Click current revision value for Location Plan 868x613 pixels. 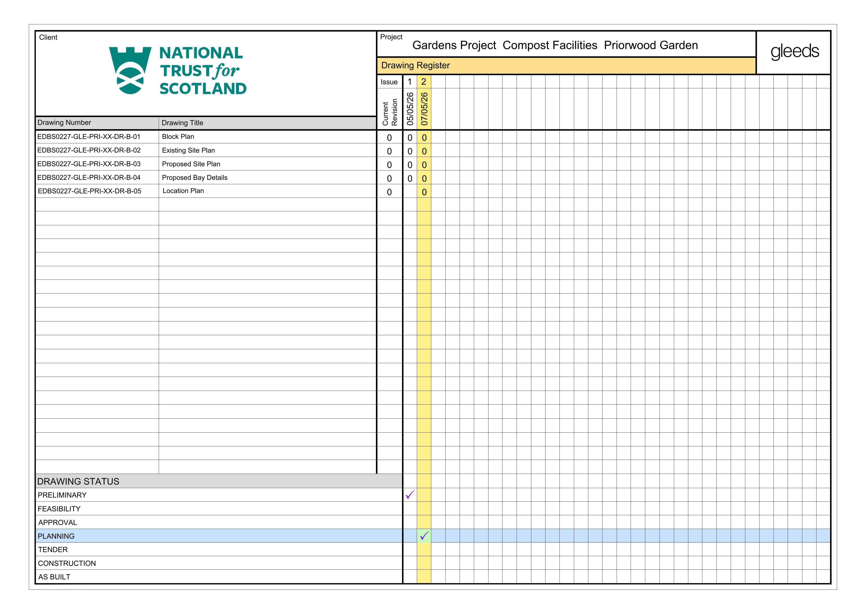(389, 192)
